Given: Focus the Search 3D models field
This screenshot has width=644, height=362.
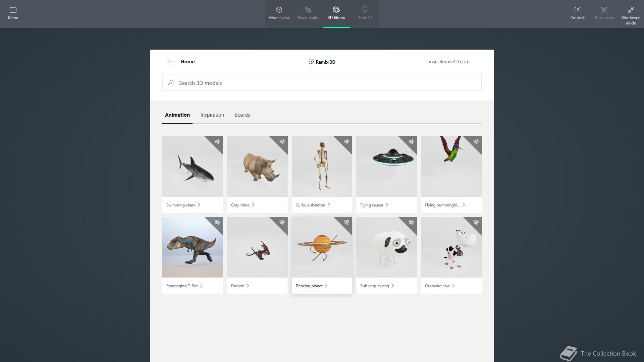Looking at the screenshot, I should click(x=322, y=82).
